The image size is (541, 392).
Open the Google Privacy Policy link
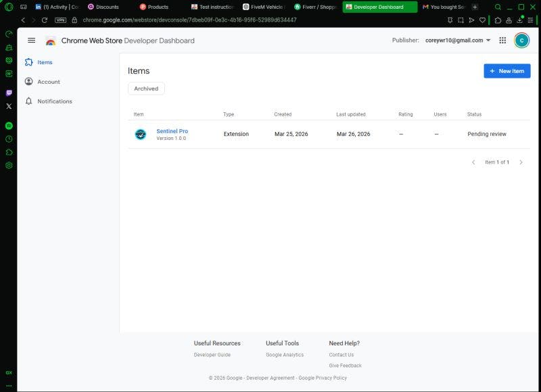(323, 378)
